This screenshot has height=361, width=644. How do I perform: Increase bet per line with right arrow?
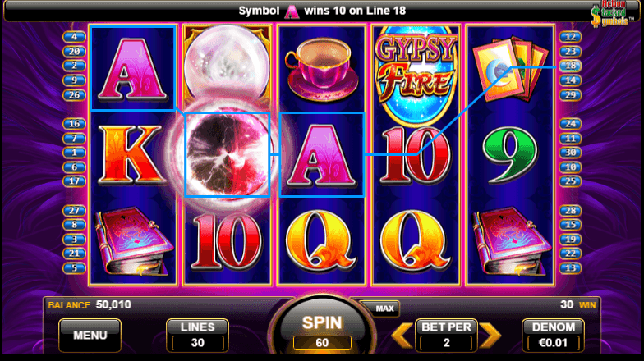pos(490,336)
